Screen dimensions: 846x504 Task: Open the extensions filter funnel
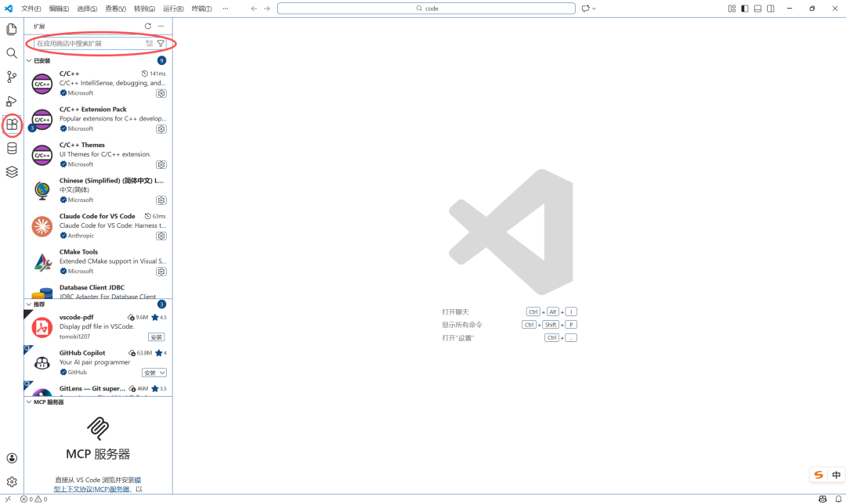coord(161,43)
